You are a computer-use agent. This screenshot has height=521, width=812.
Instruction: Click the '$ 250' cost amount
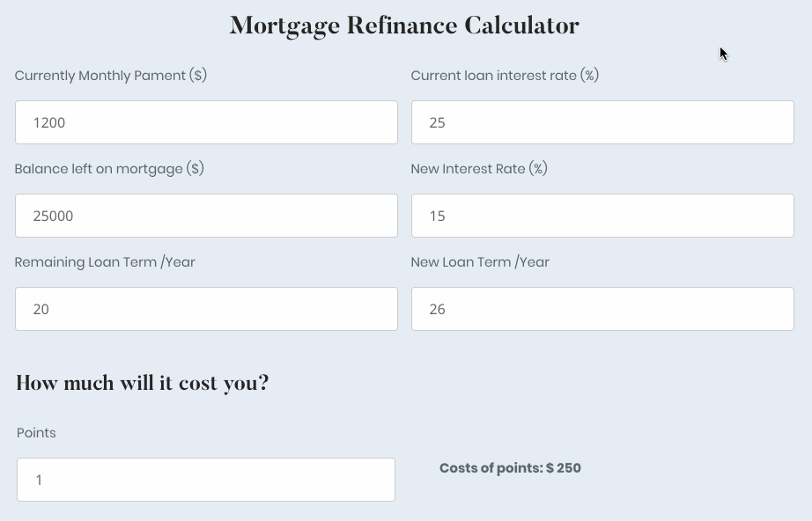click(564, 468)
